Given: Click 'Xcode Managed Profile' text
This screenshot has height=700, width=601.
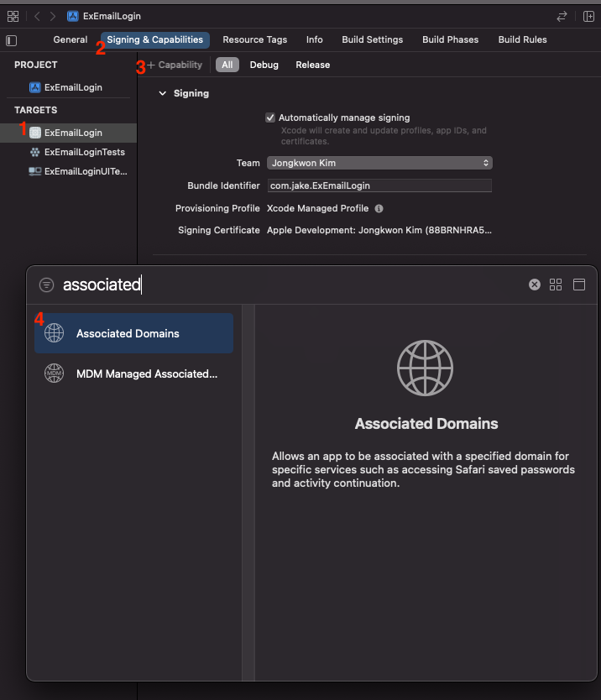Looking at the screenshot, I should 317,208.
